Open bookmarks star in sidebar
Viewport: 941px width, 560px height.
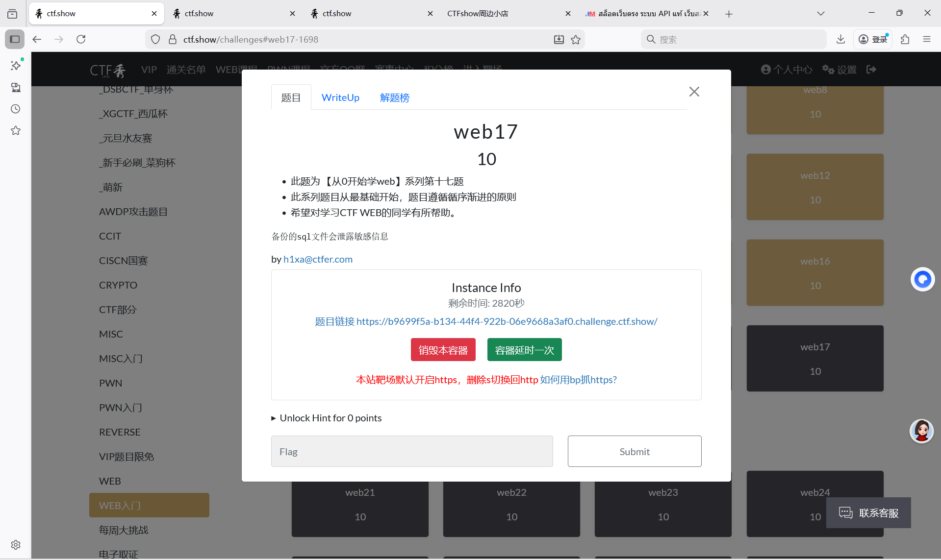(16, 130)
